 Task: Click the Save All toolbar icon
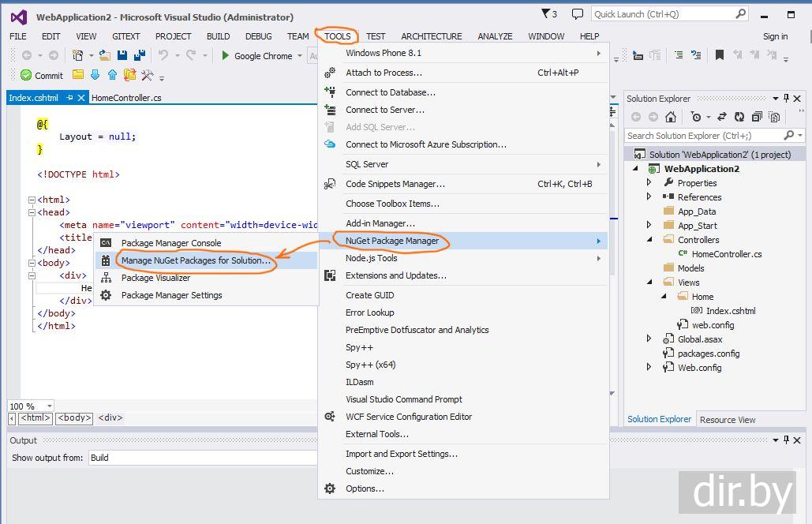coord(138,55)
